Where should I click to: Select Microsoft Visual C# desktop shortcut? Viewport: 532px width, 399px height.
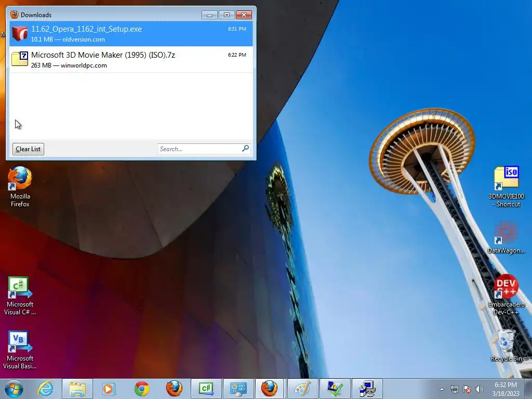[20, 296]
